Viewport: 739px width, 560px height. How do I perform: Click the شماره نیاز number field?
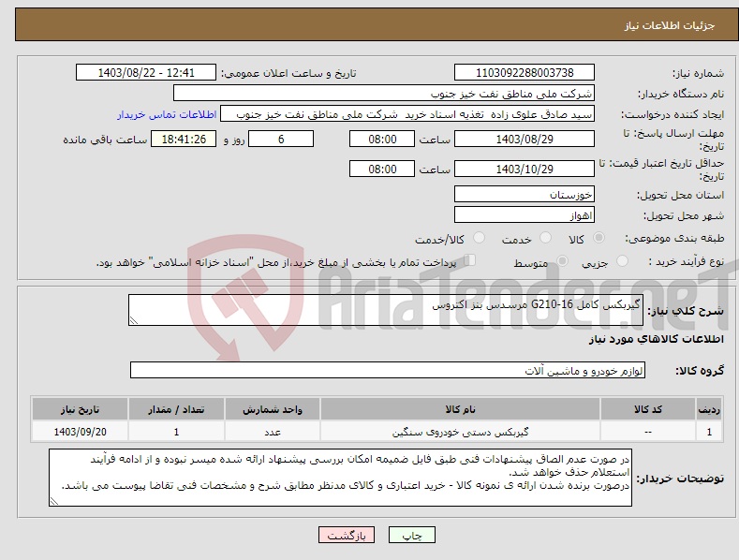(x=525, y=73)
